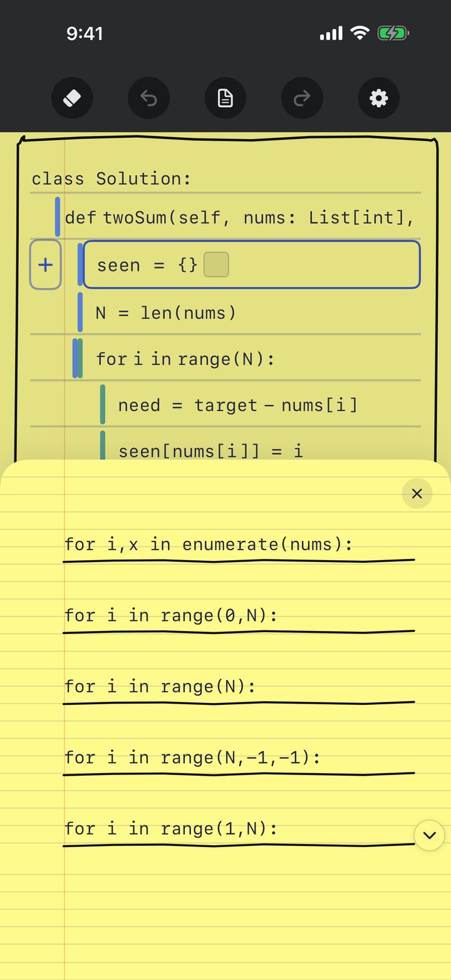The height and width of the screenshot is (980, 451).
Task: Tap the undo arrow button
Action: [148, 98]
